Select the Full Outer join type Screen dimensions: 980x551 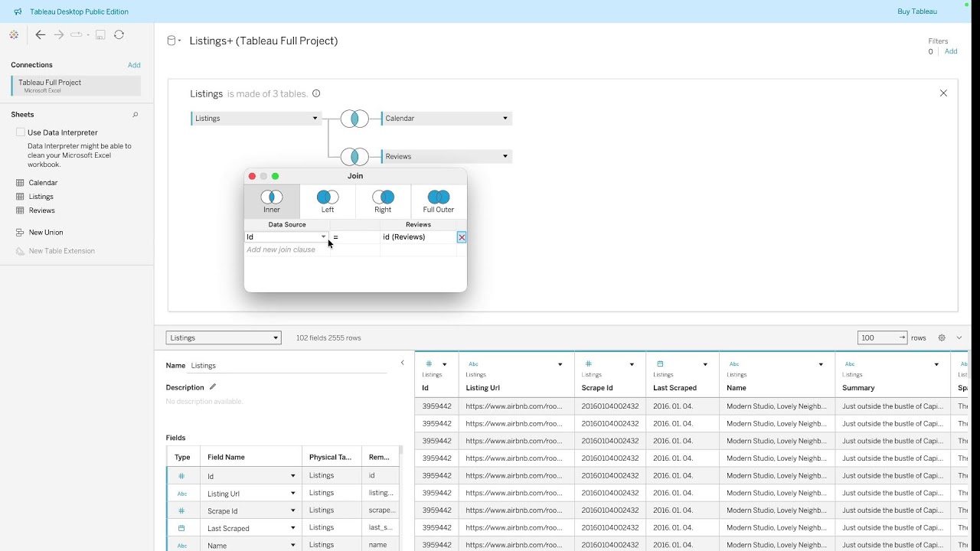(439, 201)
